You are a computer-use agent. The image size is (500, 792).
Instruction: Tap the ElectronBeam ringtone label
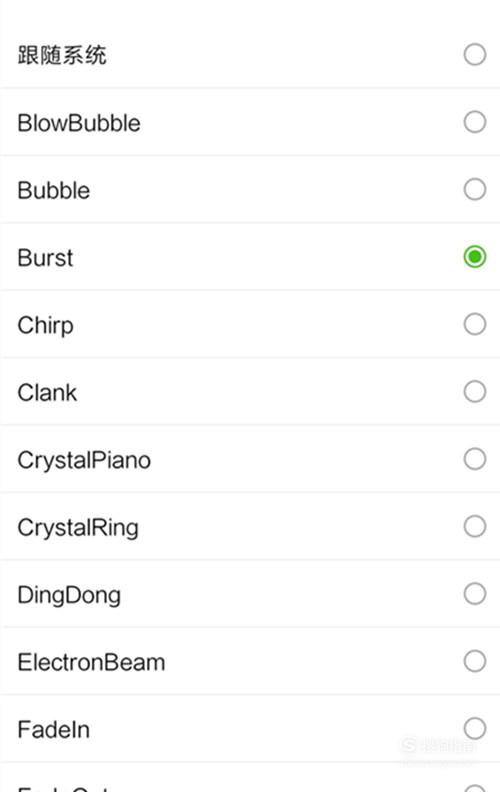91,662
